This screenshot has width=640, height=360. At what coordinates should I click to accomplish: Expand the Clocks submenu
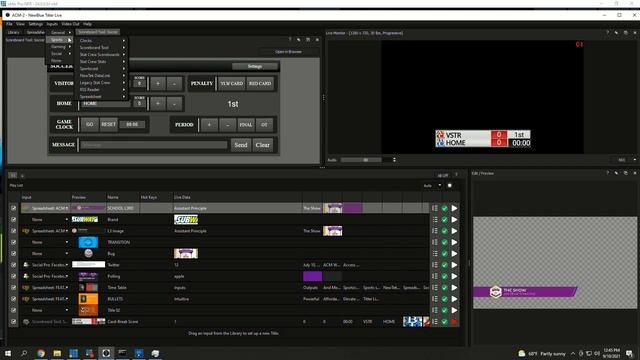(102, 40)
